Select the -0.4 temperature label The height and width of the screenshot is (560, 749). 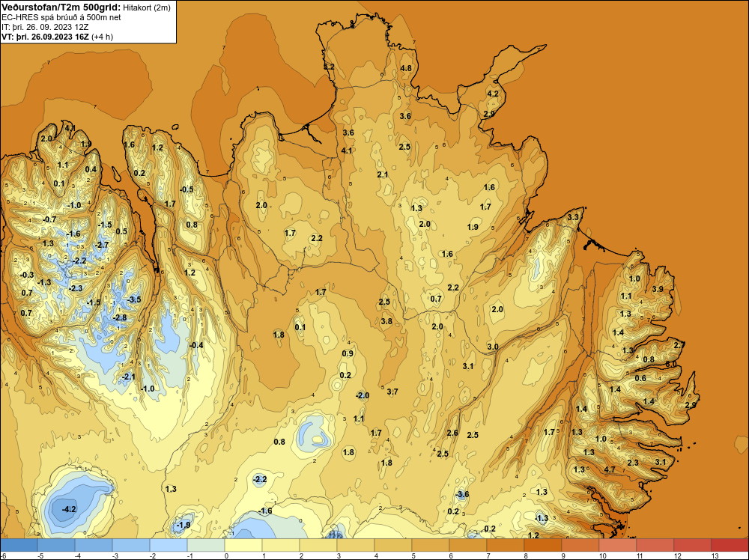point(195,346)
